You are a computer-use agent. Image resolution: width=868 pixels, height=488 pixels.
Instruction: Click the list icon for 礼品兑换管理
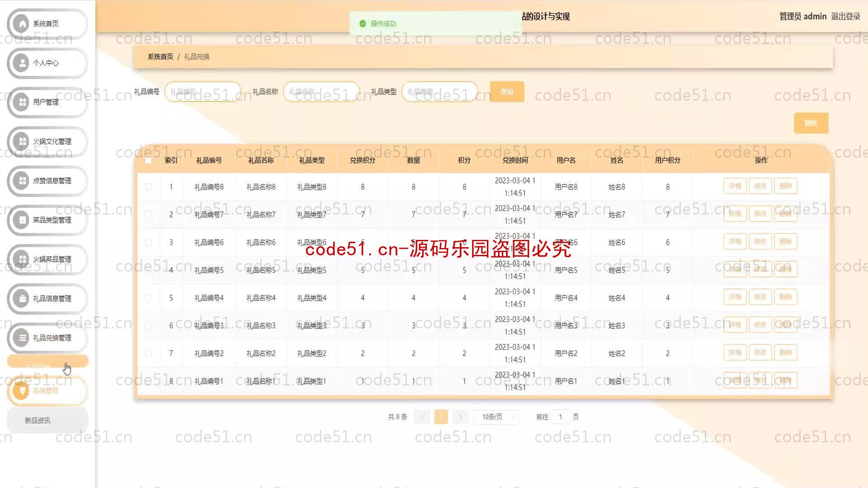[21, 338]
